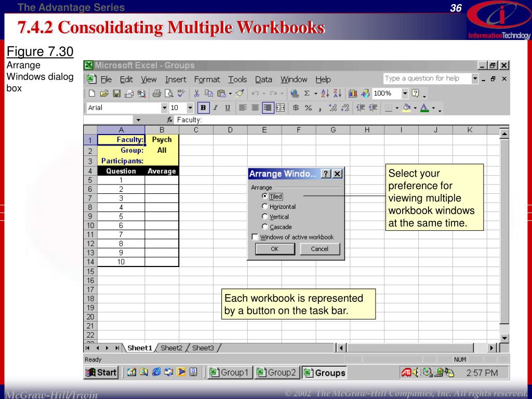The height and width of the screenshot is (399, 532).
Task: Switch to the Sheet3 tab
Action: 203,348
